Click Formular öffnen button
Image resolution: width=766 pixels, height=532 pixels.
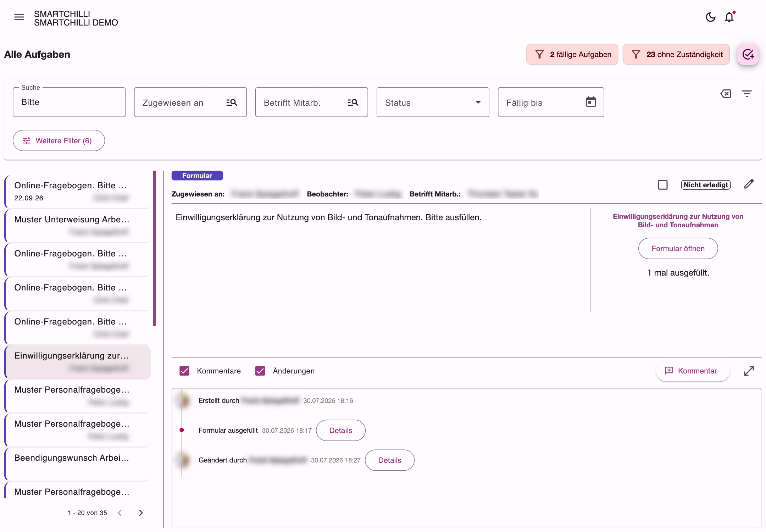[x=678, y=249]
